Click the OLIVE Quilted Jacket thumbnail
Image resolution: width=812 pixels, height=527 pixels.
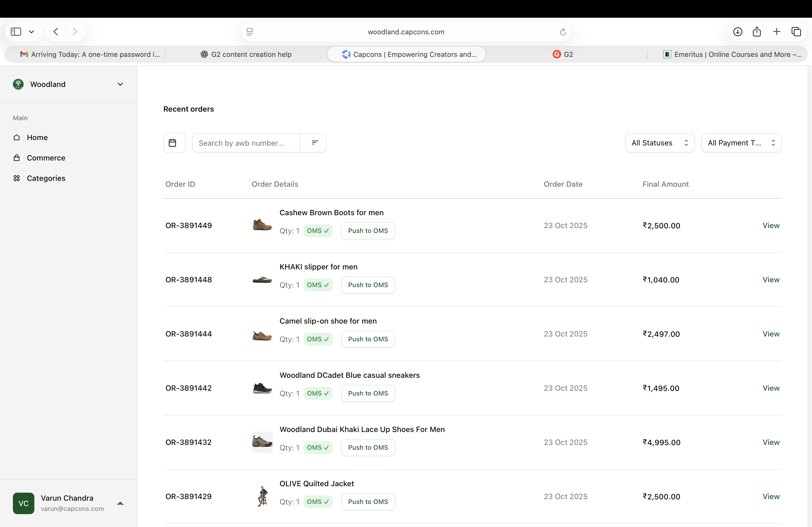262,496
